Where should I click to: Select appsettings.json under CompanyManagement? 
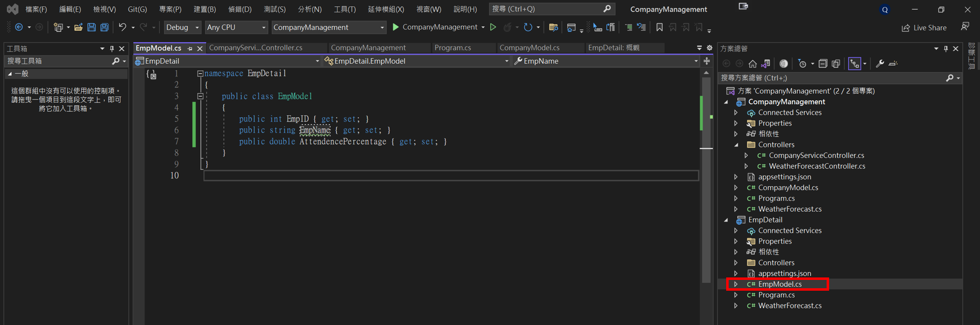784,177
